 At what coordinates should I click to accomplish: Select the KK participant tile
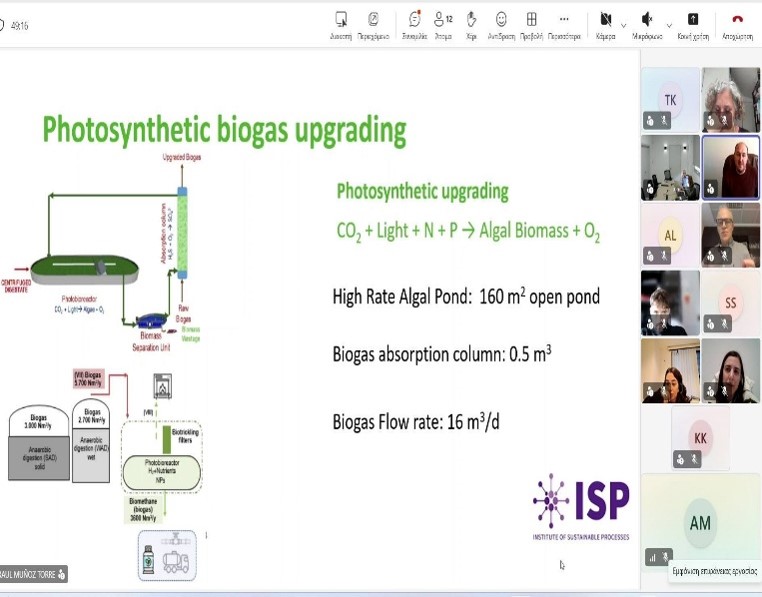click(x=700, y=438)
